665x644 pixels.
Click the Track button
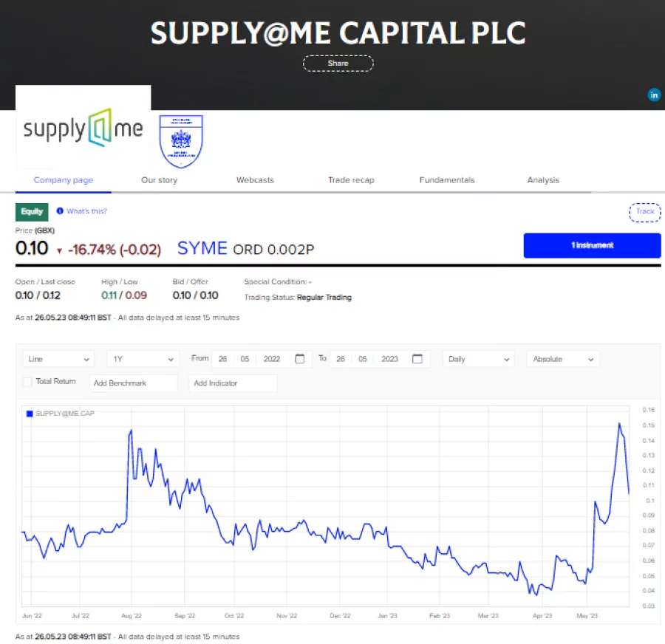[644, 212]
